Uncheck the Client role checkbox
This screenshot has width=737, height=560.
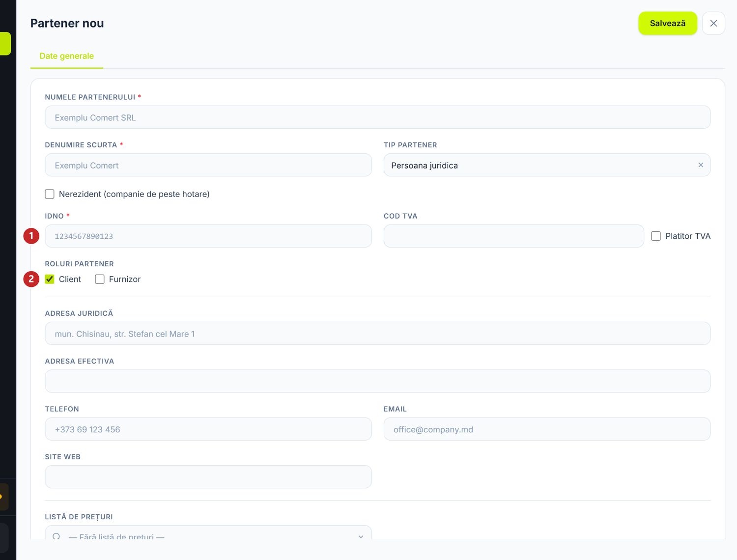[x=50, y=279]
